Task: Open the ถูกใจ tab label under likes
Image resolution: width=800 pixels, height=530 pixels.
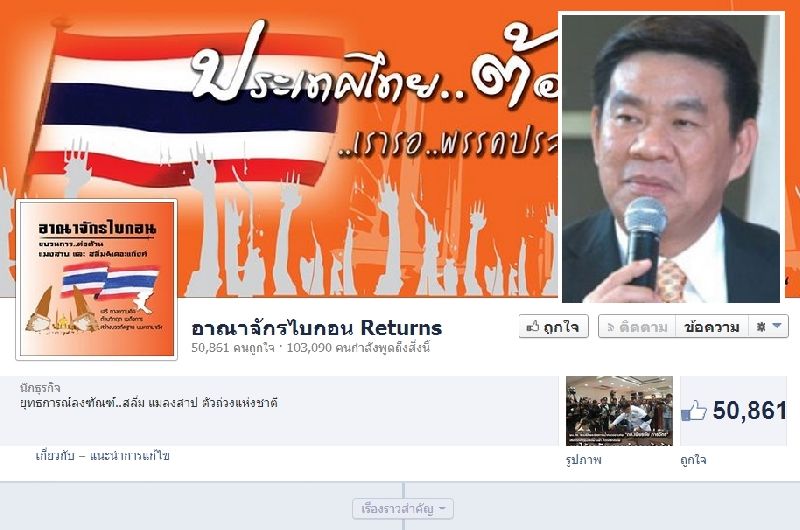Action: [x=693, y=460]
